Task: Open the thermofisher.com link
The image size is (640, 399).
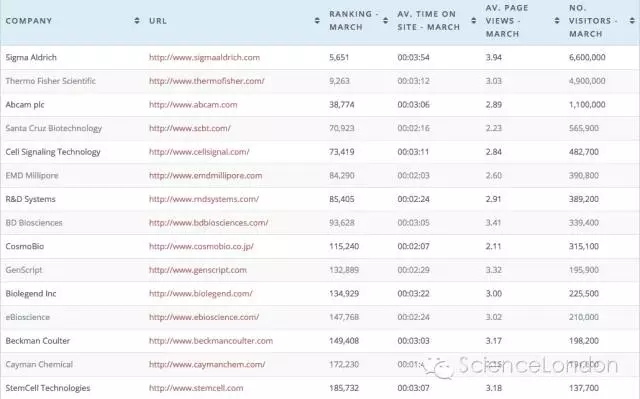Action: coord(207,81)
